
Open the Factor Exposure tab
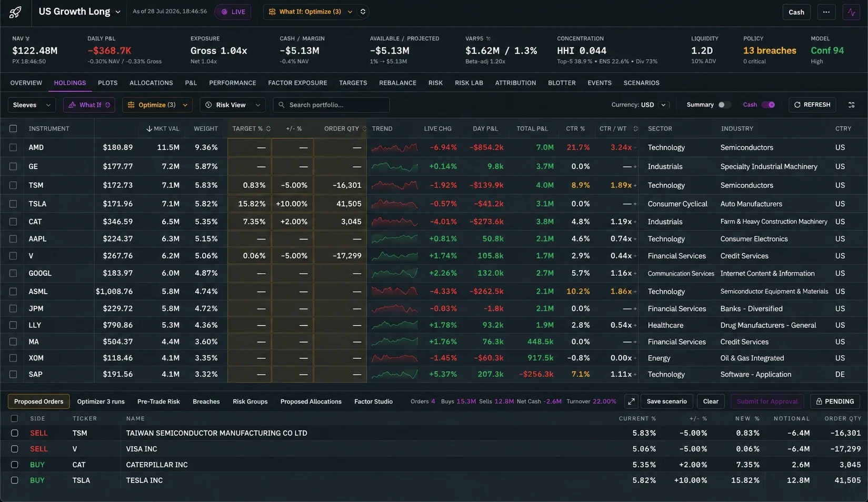297,83
